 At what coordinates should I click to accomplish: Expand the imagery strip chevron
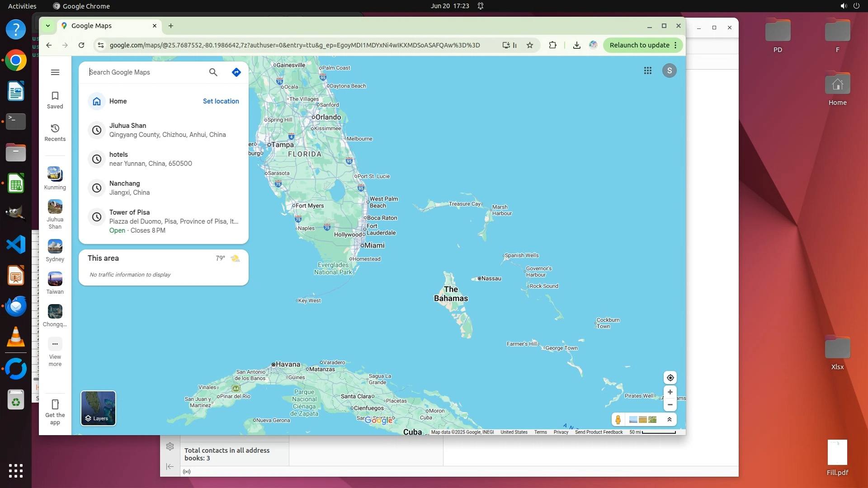pyautogui.click(x=669, y=420)
